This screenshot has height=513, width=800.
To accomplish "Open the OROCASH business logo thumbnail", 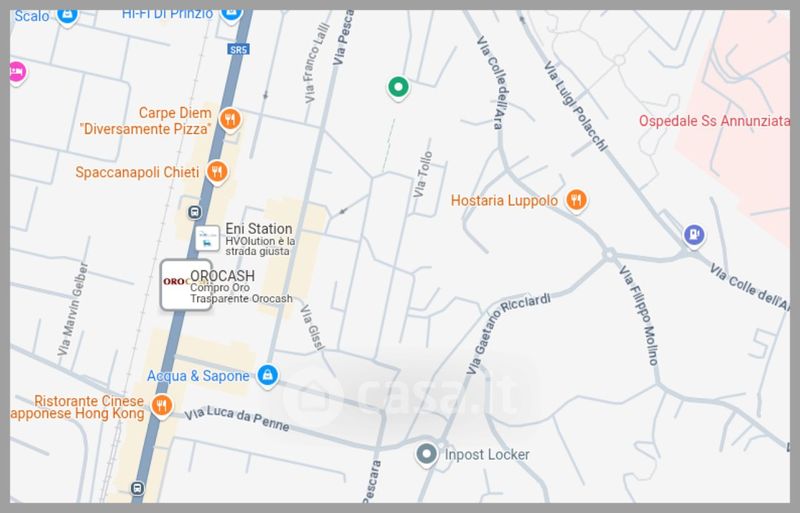I will coord(185,285).
